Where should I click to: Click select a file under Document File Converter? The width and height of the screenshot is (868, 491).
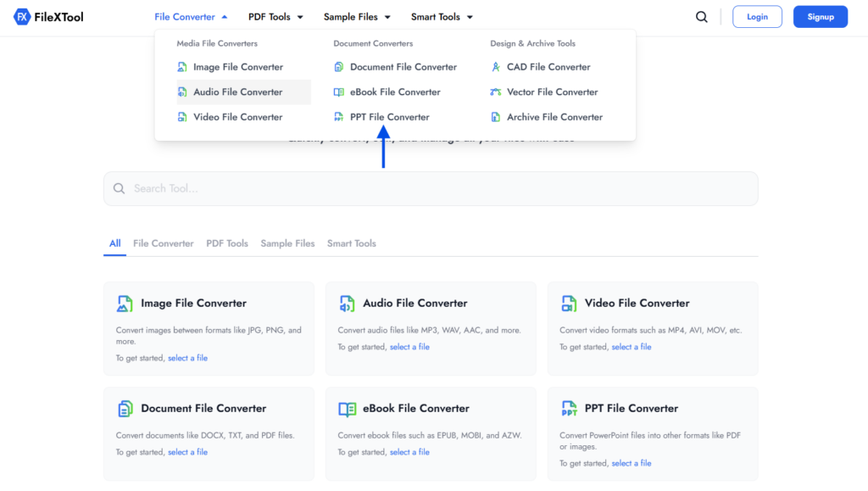[187, 452]
